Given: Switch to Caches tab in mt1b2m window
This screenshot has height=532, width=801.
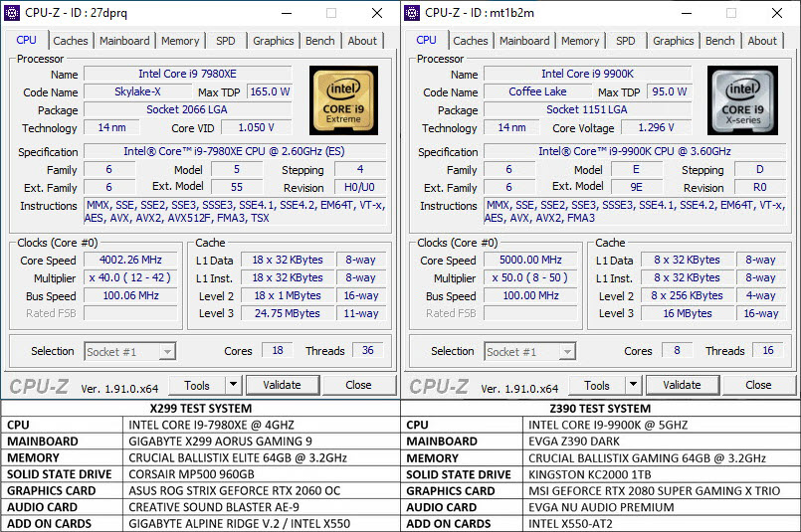Looking at the screenshot, I should click(x=471, y=41).
